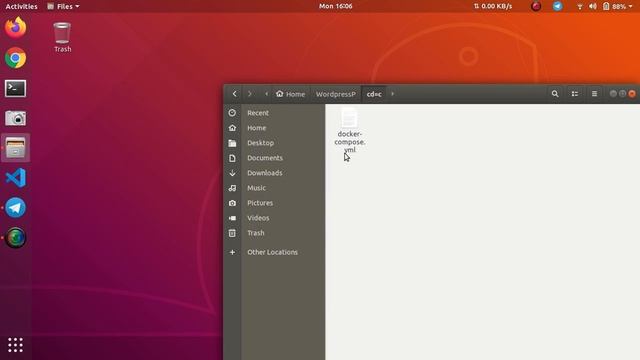Click the Recent label in the sidebar
Viewport: 640px width, 360px height.
coord(258,113)
